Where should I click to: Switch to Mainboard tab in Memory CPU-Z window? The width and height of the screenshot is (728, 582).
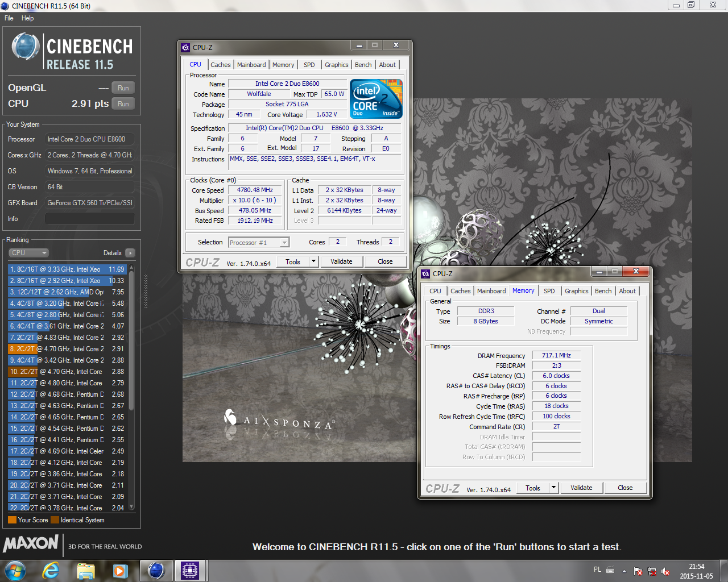491,291
